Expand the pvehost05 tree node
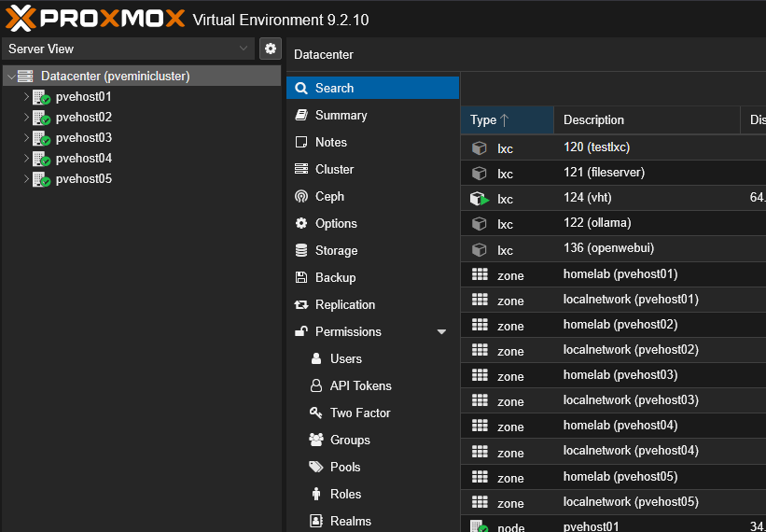 click(26, 179)
